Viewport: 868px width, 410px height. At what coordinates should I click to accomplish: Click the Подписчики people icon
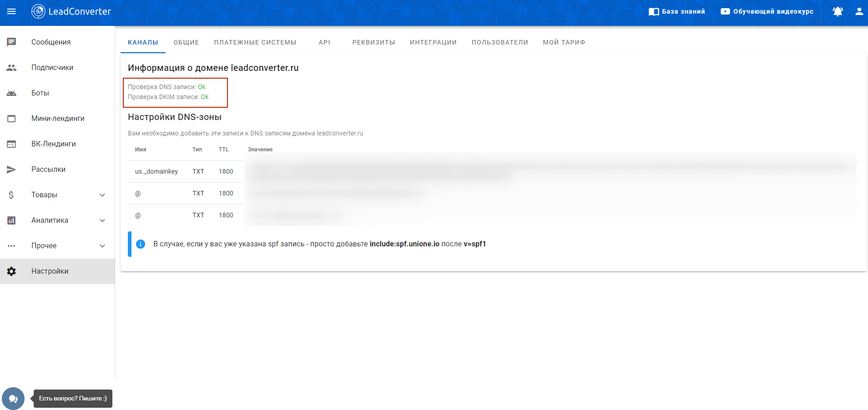[11, 67]
